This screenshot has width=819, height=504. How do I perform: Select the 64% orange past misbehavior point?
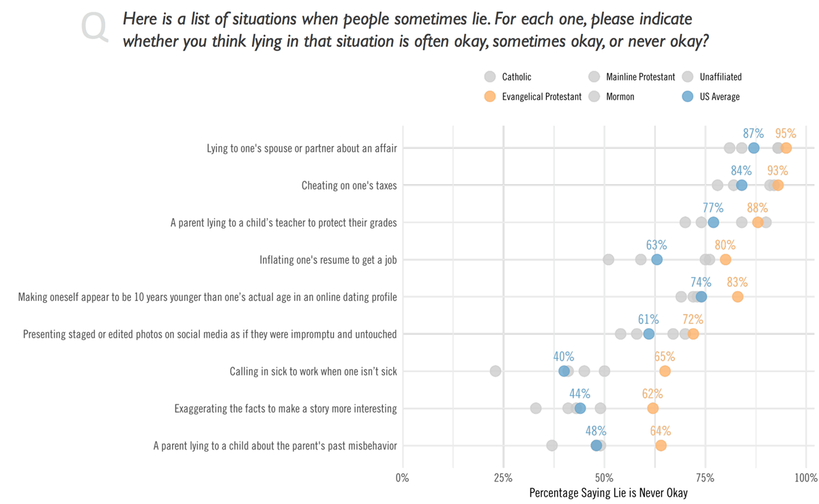pyautogui.click(x=661, y=445)
